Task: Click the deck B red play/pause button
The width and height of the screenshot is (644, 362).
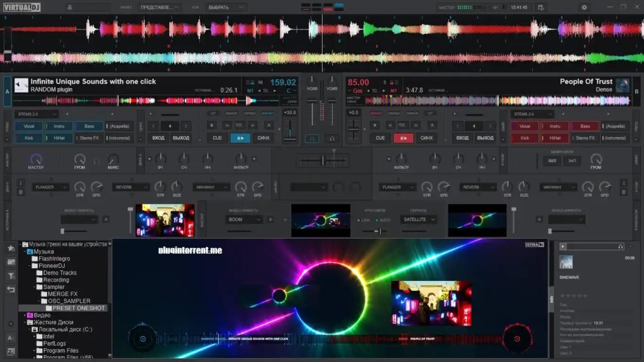Action: [x=403, y=138]
